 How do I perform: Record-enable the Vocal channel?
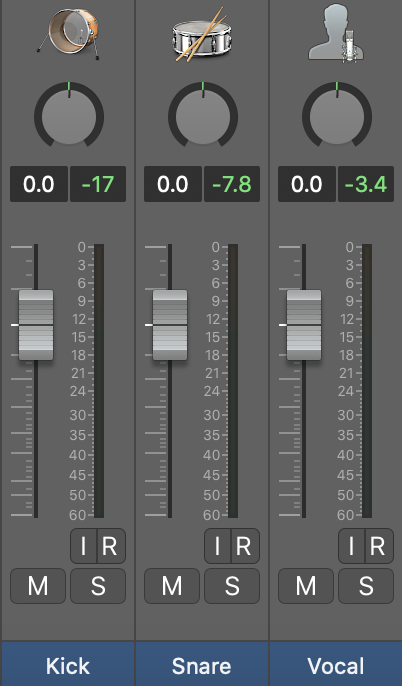click(x=377, y=546)
